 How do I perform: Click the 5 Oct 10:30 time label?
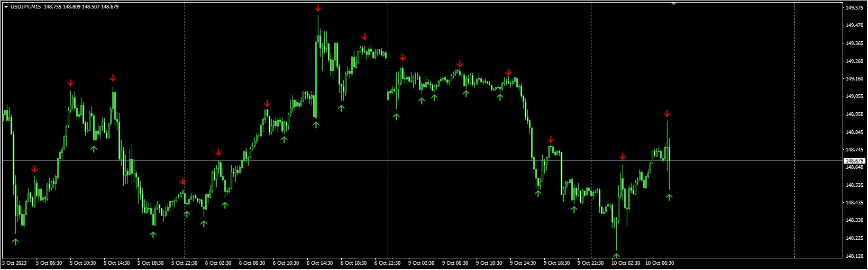click(83, 263)
